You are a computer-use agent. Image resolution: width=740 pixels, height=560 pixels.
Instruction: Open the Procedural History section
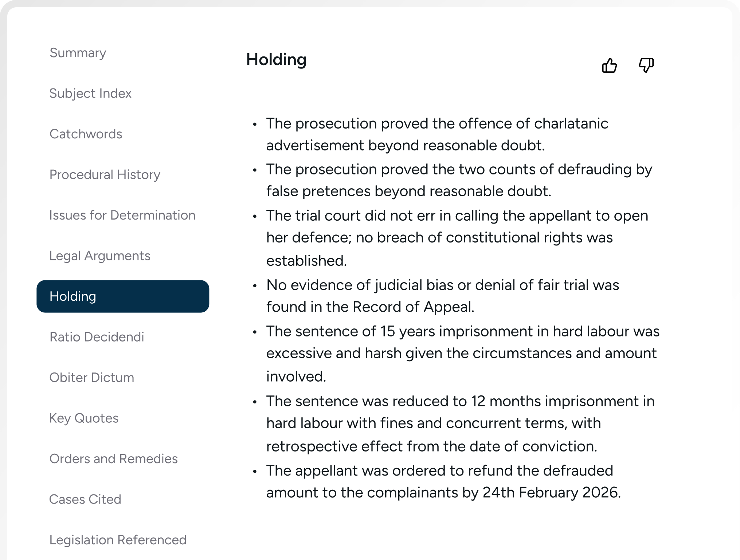pyautogui.click(x=105, y=175)
